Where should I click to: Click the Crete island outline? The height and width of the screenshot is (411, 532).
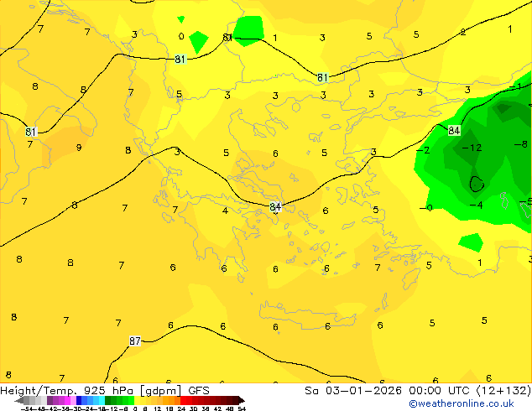307,314
